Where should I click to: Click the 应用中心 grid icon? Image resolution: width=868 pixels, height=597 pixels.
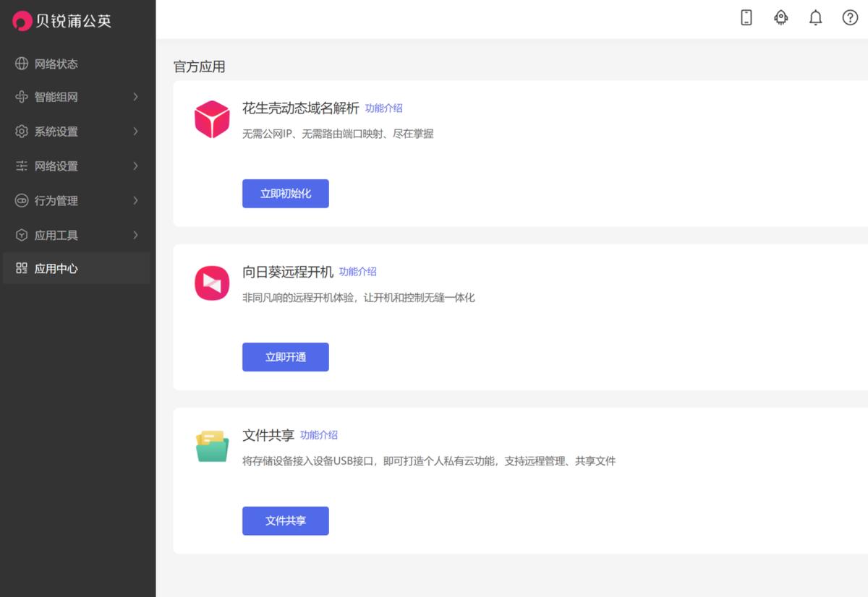coord(20,268)
